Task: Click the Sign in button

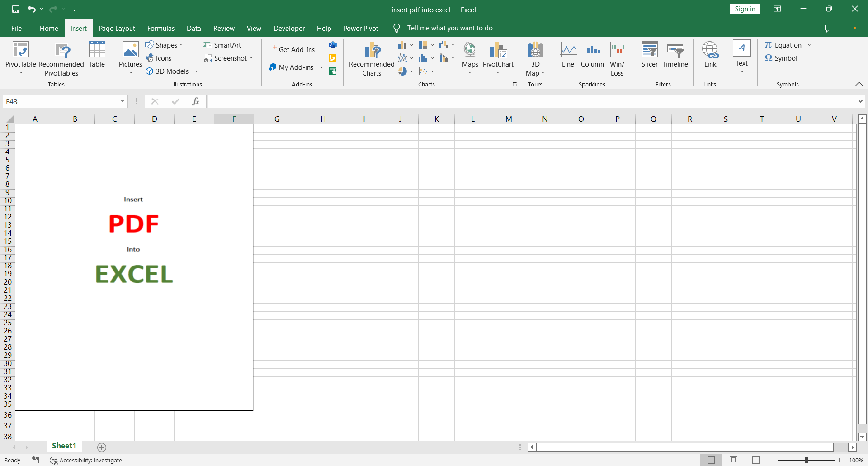Action: pos(745,9)
